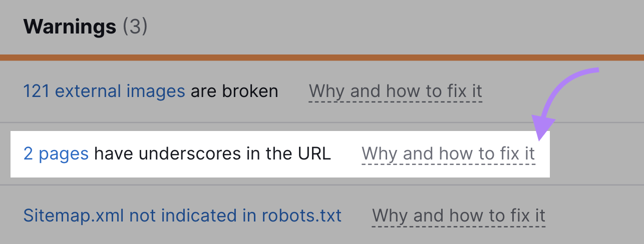Viewport: 644px width, 244px height.
Task: Click the "Warnings" section heading
Action: [70, 26]
